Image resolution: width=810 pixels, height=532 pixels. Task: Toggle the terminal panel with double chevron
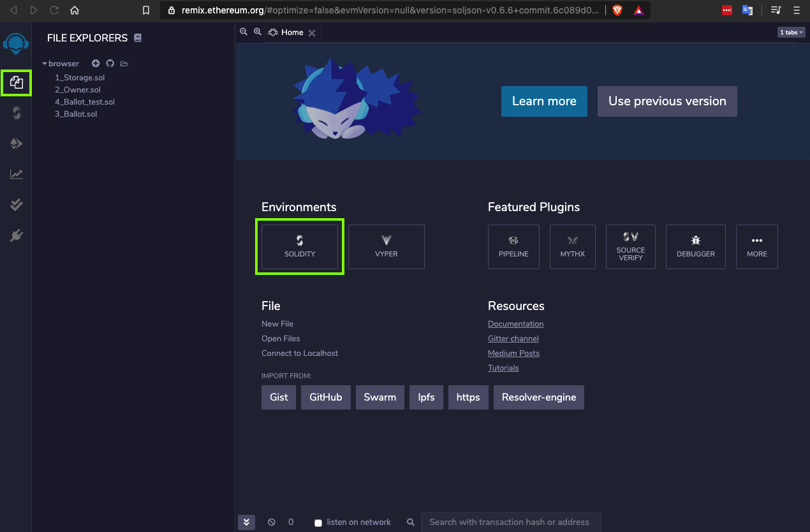click(x=246, y=522)
